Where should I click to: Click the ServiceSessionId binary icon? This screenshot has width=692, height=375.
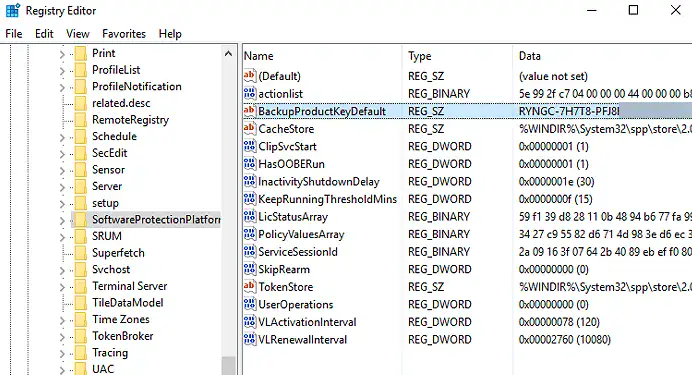coord(249,251)
